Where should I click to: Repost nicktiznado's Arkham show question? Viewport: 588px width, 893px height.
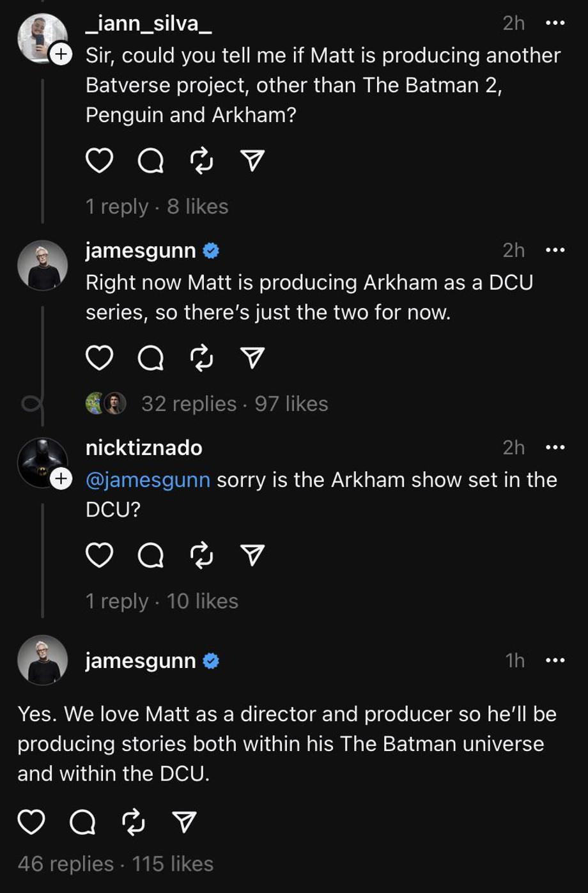201,555
